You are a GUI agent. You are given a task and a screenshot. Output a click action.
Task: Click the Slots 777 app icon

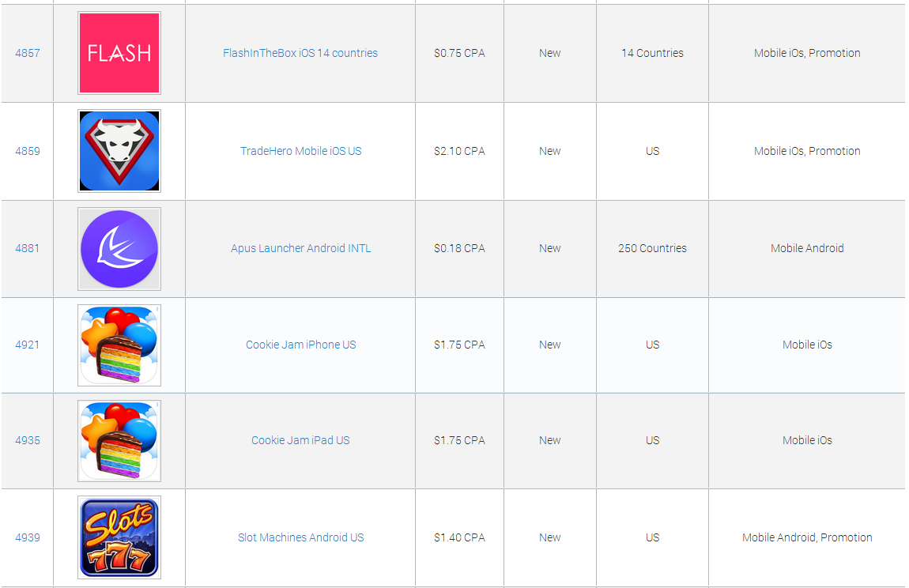click(x=119, y=537)
